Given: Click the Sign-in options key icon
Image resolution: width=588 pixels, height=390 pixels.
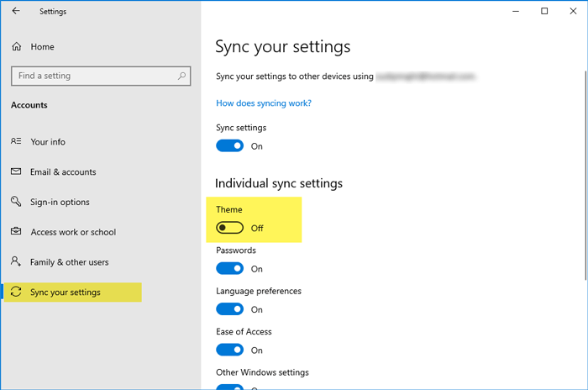Looking at the screenshot, I should (17, 202).
